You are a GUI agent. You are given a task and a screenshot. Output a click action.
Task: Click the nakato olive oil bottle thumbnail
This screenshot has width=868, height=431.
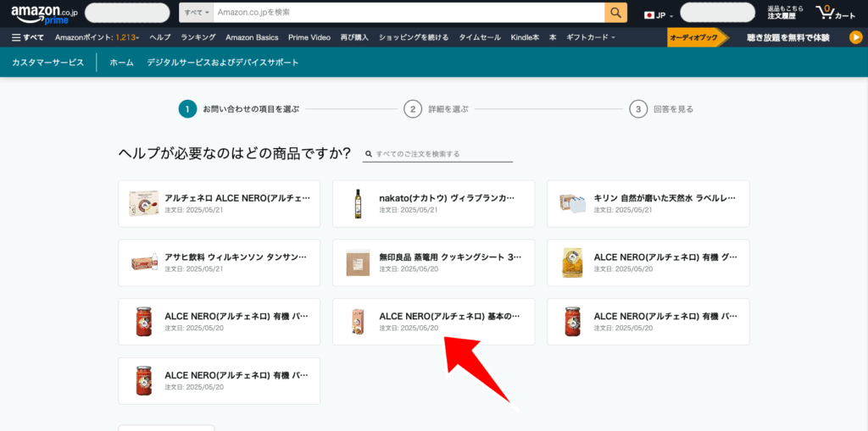(x=358, y=203)
